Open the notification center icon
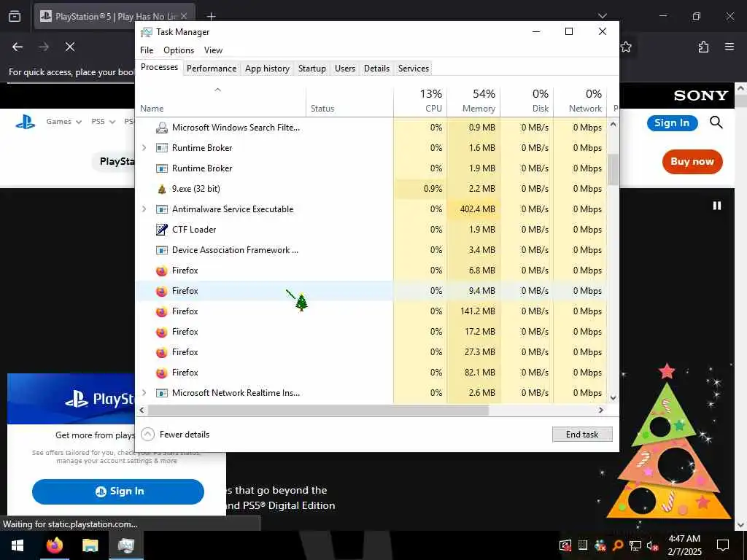The width and height of the screenshot is (747, 560). pos(723,545)
